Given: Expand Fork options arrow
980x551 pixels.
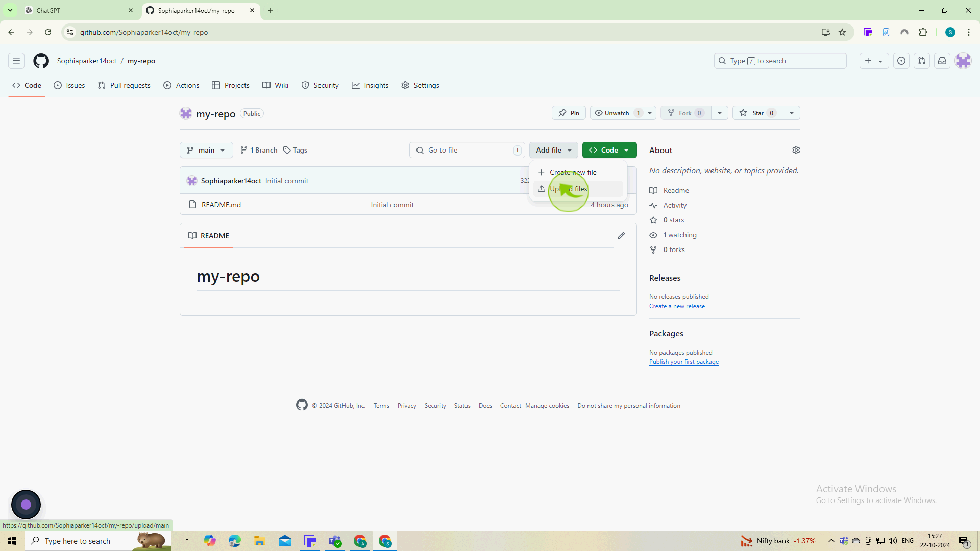Looking at the screenshot, I should point(720,113).
